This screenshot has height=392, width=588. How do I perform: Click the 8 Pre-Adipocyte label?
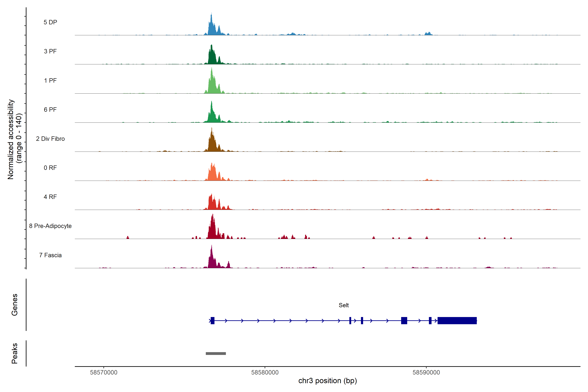(50, 226)
